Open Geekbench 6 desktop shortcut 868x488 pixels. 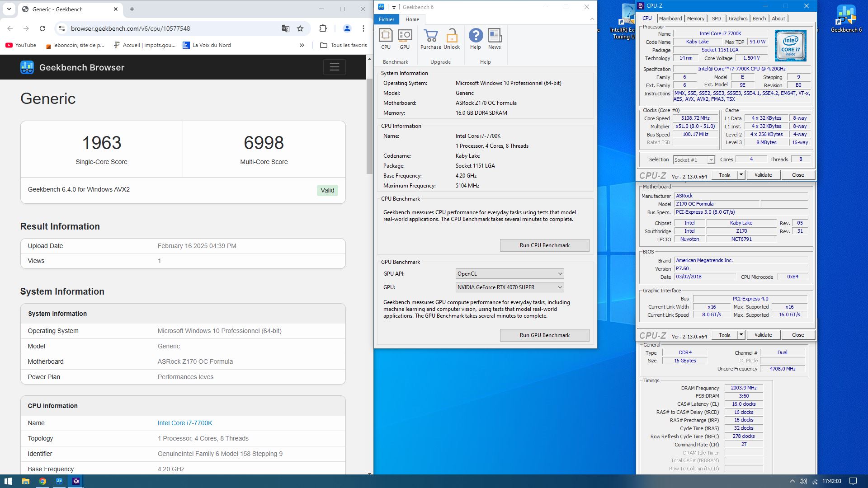[x=846, y=19]
